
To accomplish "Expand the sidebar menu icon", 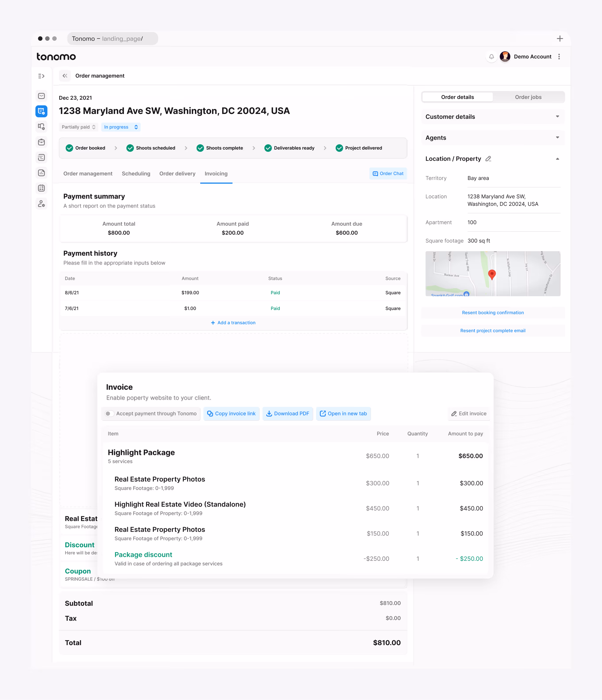I will (x=41, y=76).
